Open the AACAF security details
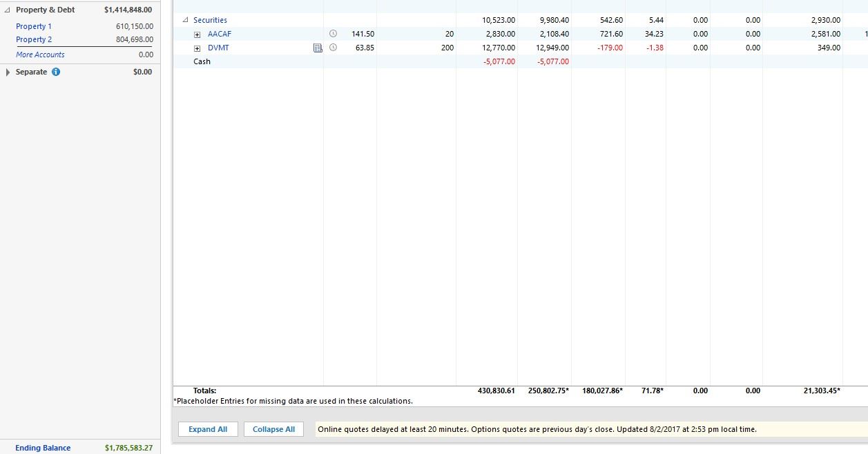Viewport: 868px width, 454px height. pos(219,34)
